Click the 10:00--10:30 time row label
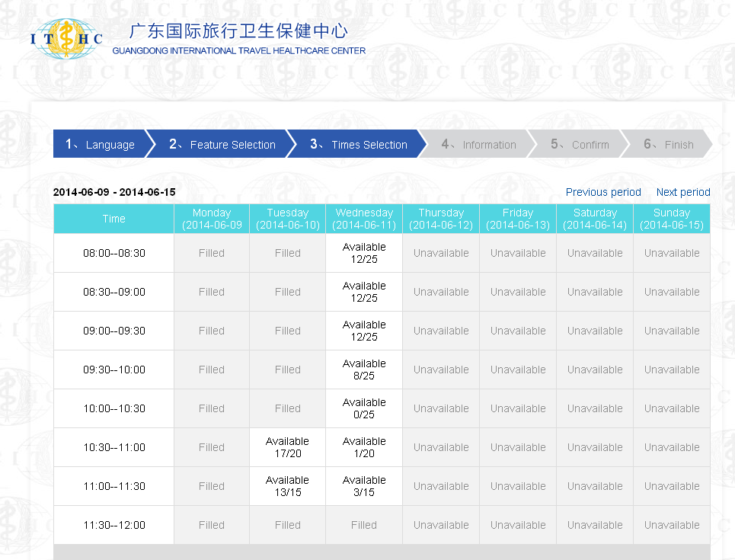The height and width of the screenshot is (560, 735). point(114,409)
